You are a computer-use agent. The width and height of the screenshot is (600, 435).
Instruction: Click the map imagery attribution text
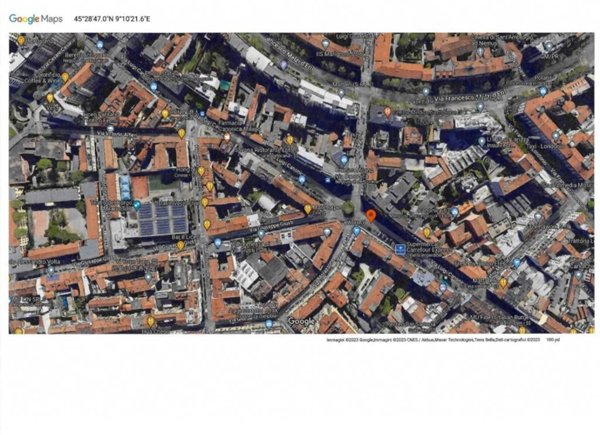pos(433,340)
